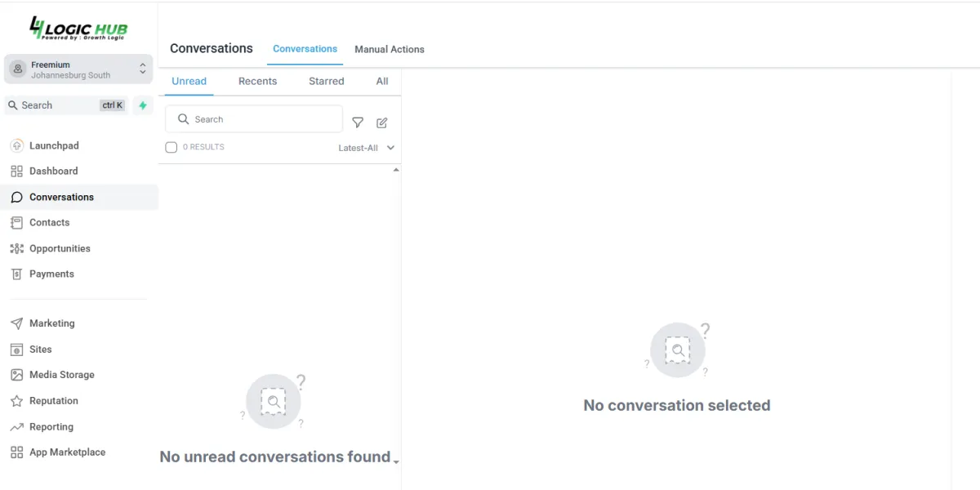Click the Reporting trend line icon
The image size is (980, 490).
pos(16,427)
